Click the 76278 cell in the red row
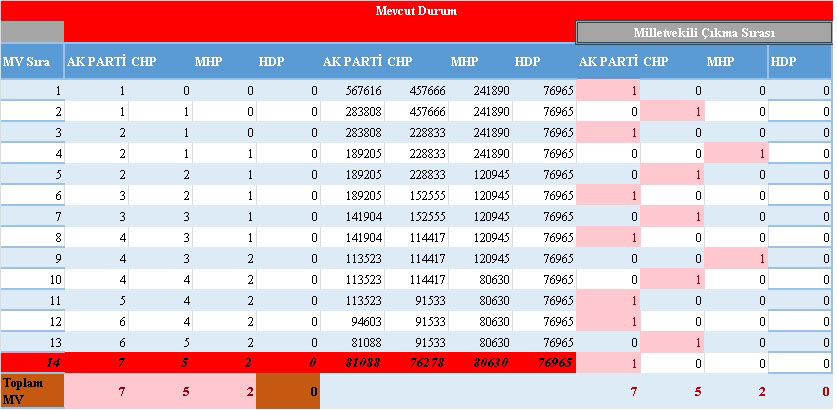 click(416, 363)
